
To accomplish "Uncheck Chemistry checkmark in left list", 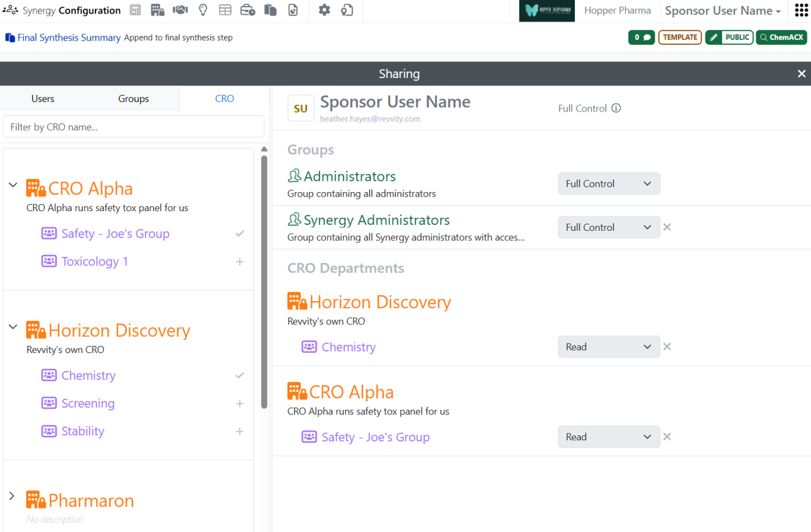I will coord(240,376).
